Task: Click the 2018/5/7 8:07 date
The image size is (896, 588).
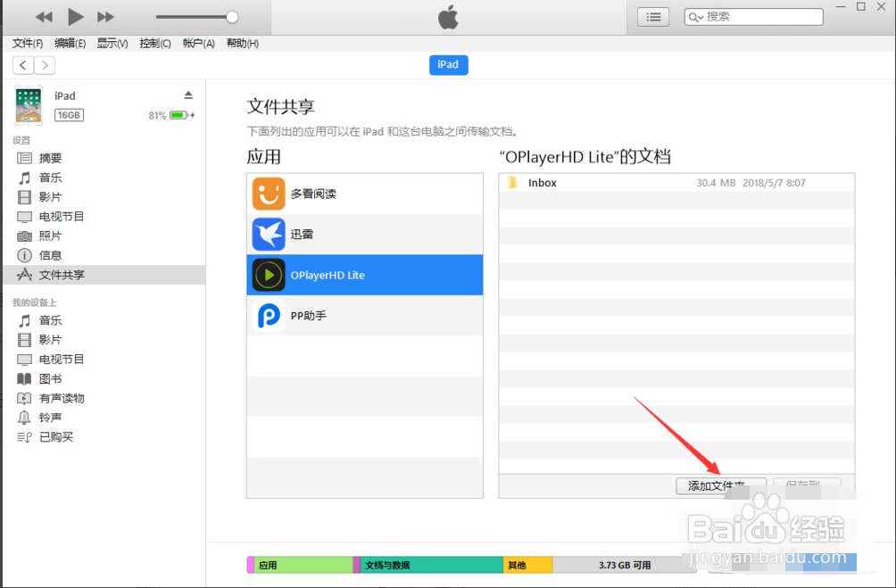Action: pos(775,183)
